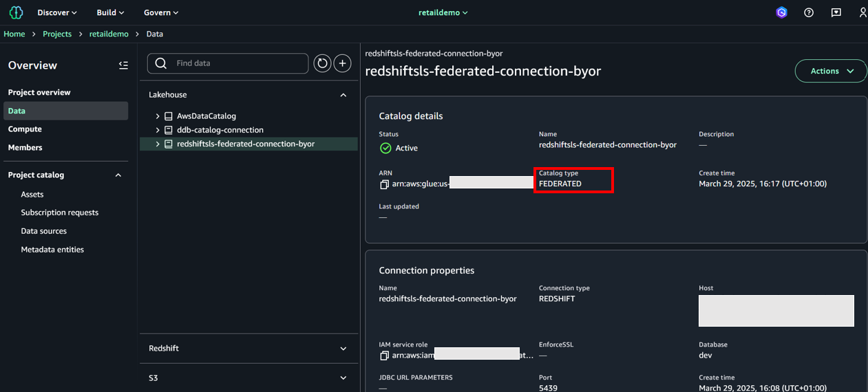Open Metadata entities
Screen dimensions: 868x392
tap(52, 250)
